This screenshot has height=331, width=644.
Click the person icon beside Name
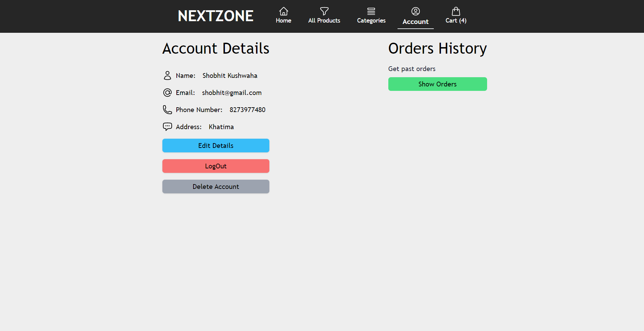[167, 75]
